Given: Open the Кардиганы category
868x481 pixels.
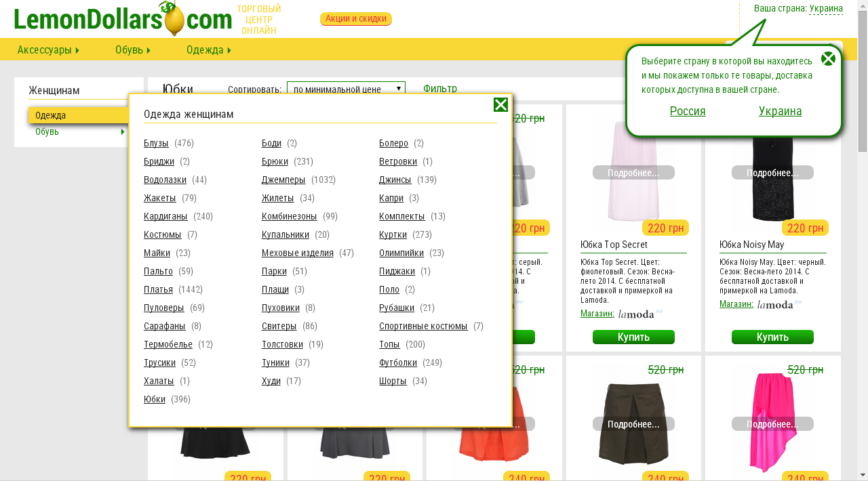Looking at the screenshot, I should 165,216.
